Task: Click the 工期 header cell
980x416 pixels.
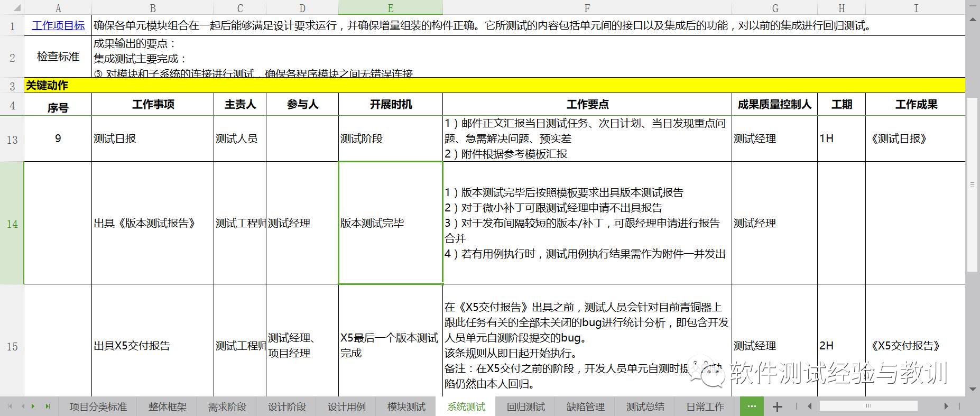Action: click(x=842, y=105)
